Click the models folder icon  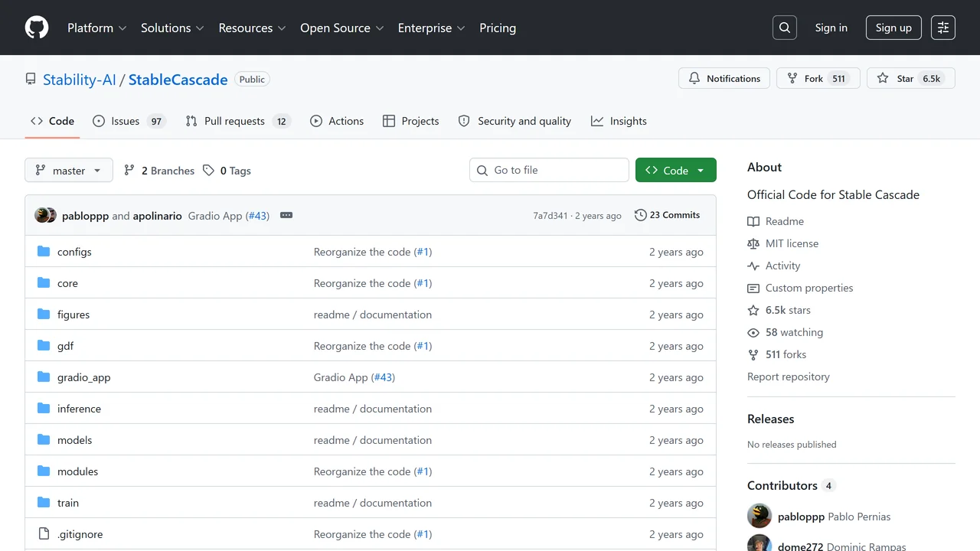point(44,440)
